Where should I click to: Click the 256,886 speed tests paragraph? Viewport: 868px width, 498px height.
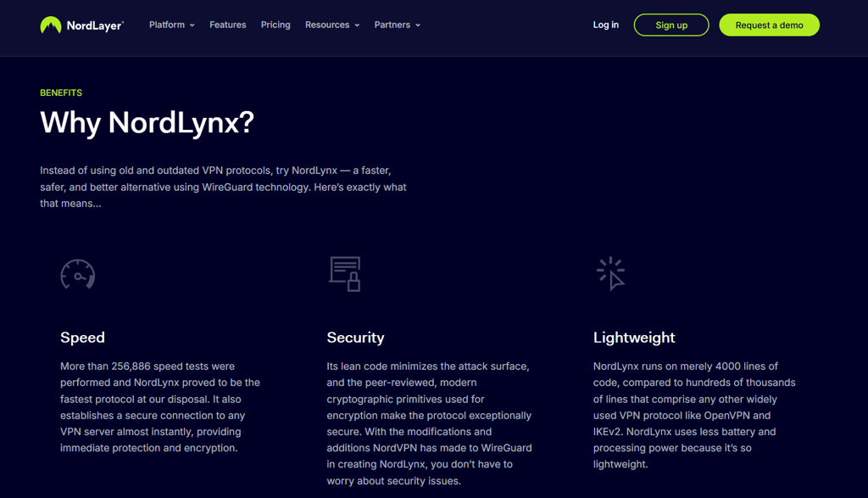pos(160,407)
